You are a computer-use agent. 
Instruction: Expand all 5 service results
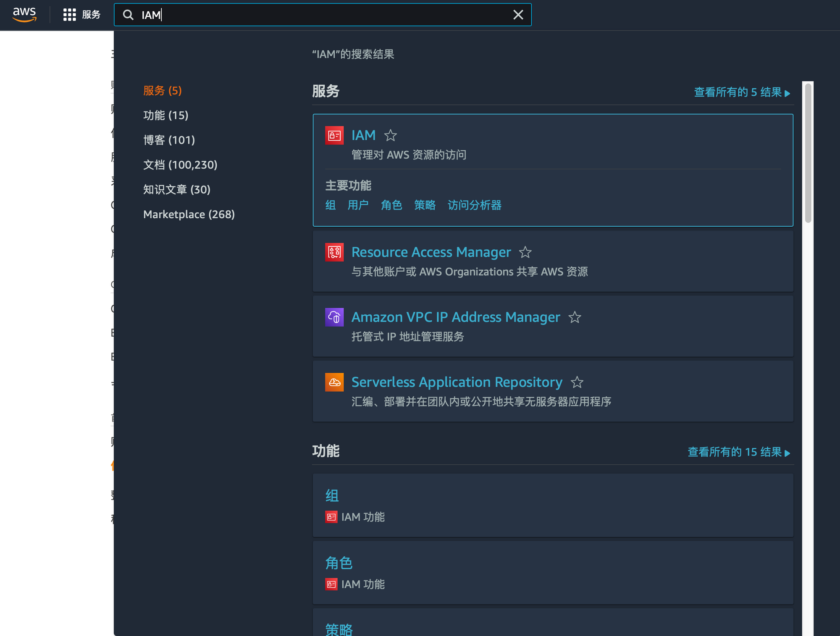[x=741, y=92]
